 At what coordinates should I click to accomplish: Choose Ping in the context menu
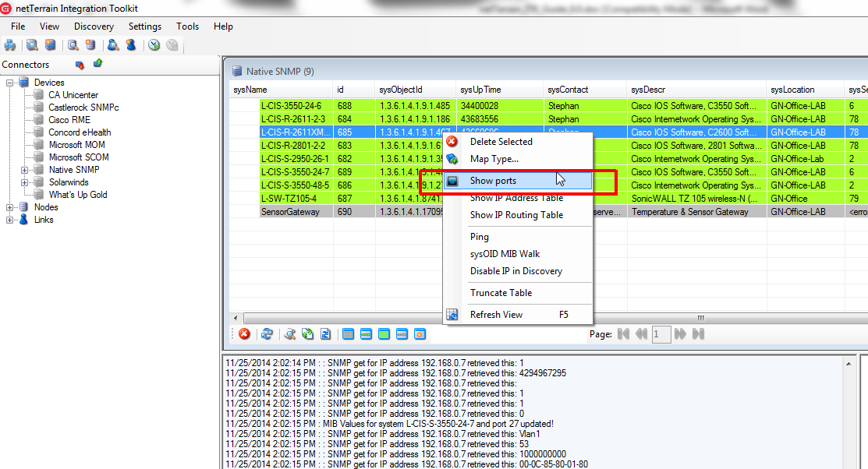click(480, 237)
